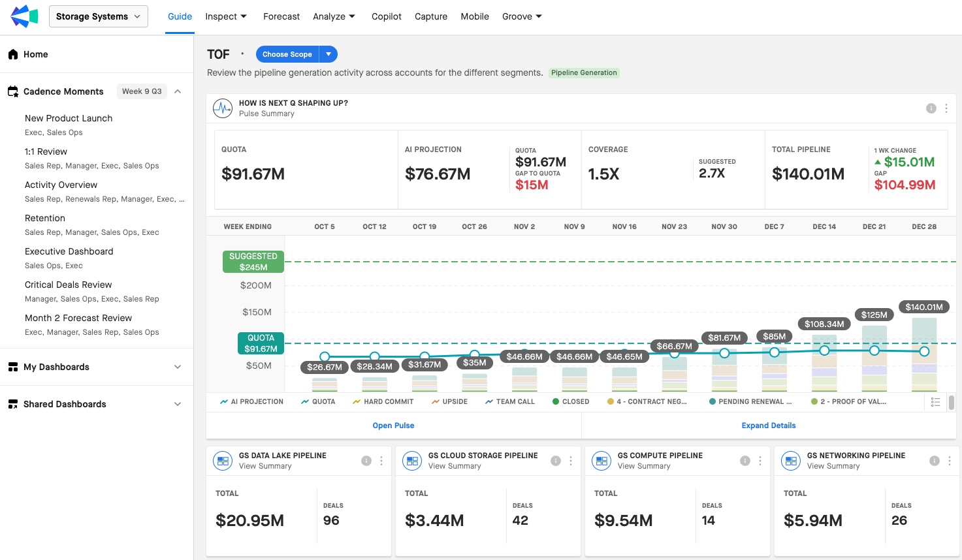Click GS Data Lake Pipeline dashboard icon
This screenshot has width=962, height=560.
pos(223,461)
